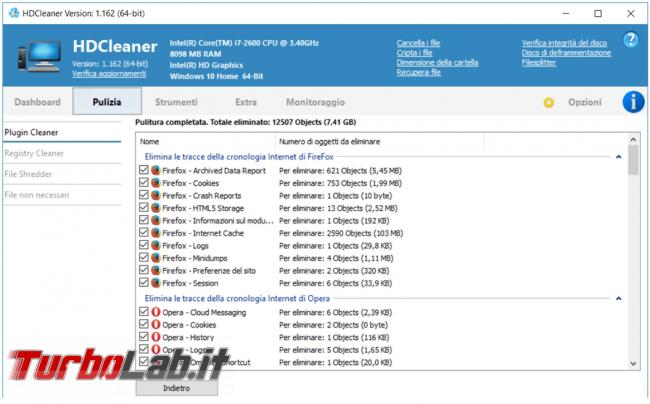Toggle the Firefox Minidumps checkbox
Image resolution: width=650 pixels, height=404 pixels.
pos(143,257)
